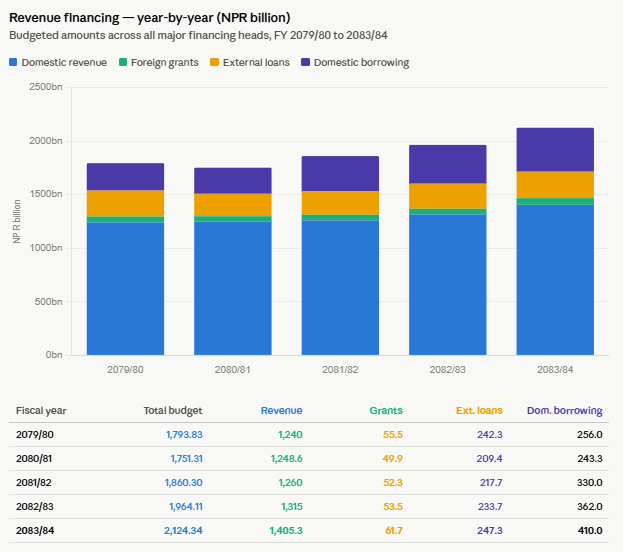
Task: Toggle the Foreign grants legend entry
Action: click(x=159, y=62)
